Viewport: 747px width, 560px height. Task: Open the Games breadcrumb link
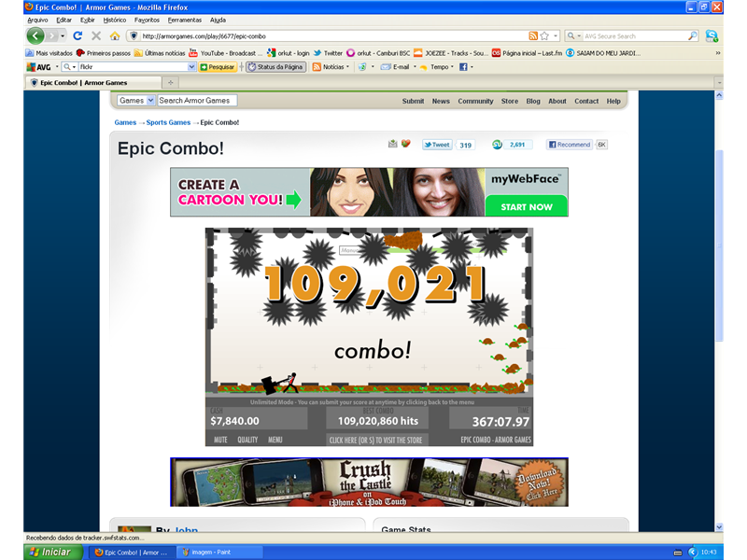click(125, 122)
